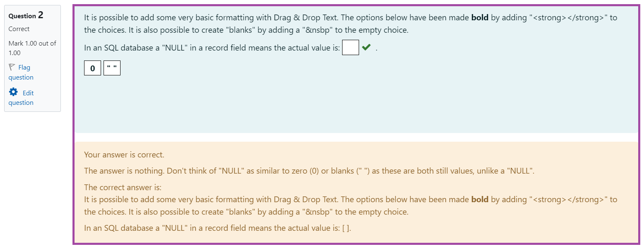
Task: Click the cog icon in the question sidebar
Action: tap(13, 92)
